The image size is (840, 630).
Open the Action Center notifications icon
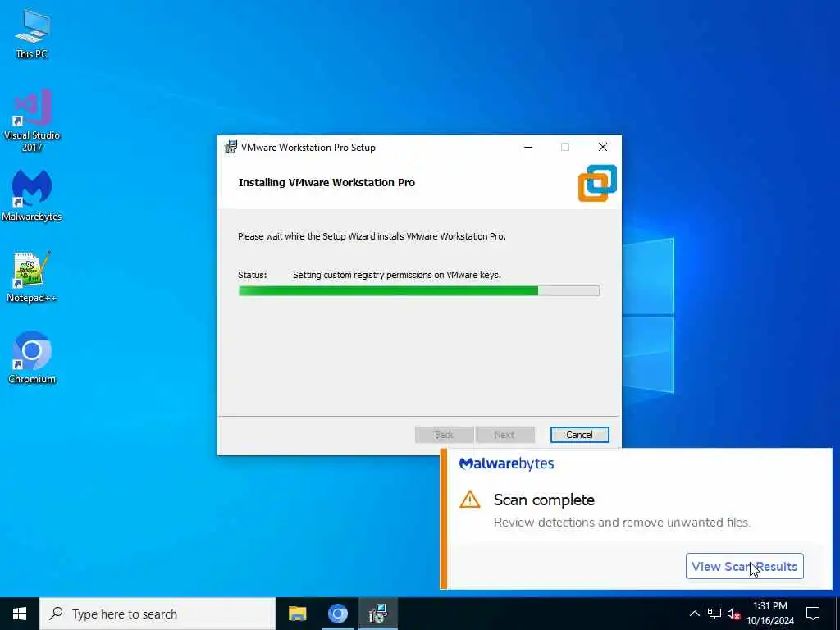(x=813, y=614)
